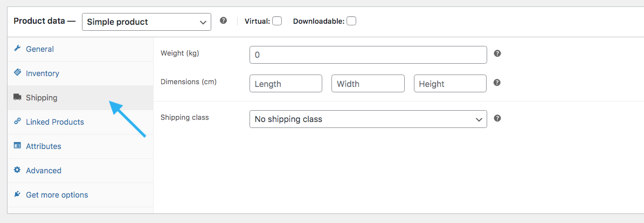Tick the Downloadable checkbox
The height and width of the screenshot is (223, 644).
[351, 21]
